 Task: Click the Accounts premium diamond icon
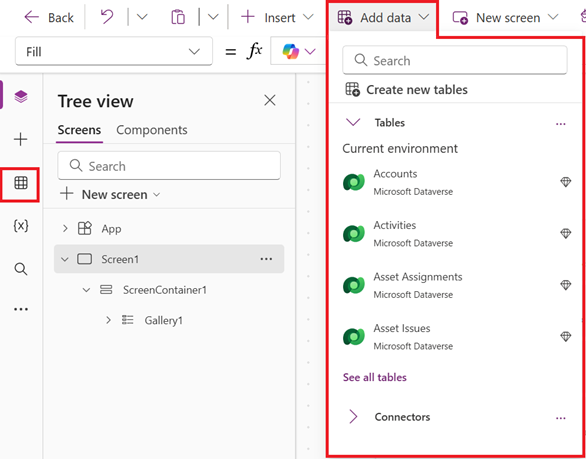click(565, 182)
